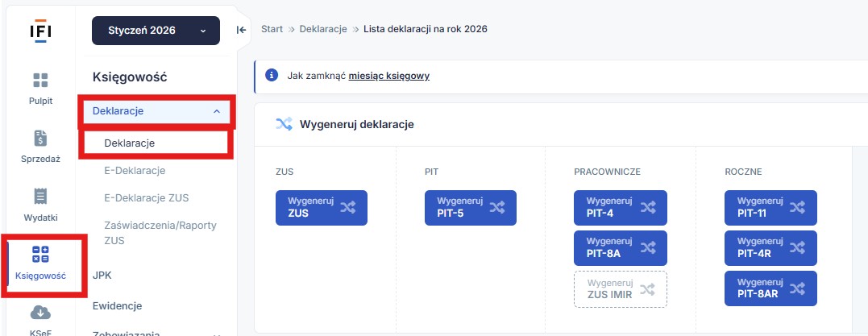Collapse the sidebar with arrow icon
Image resolution: width=868 pixels, height=336 pixels.
click(x=240, y=30)
